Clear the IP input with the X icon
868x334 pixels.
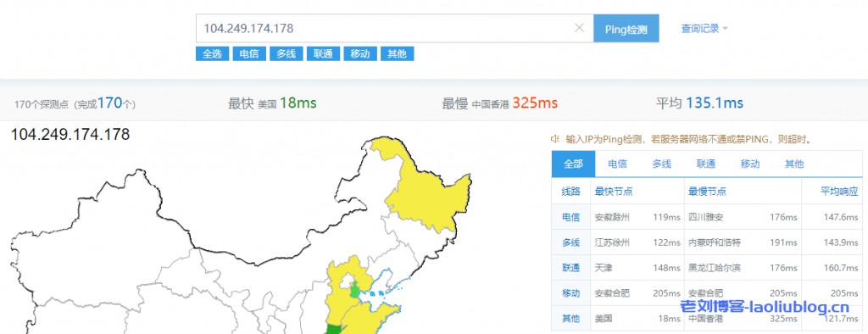579,28
